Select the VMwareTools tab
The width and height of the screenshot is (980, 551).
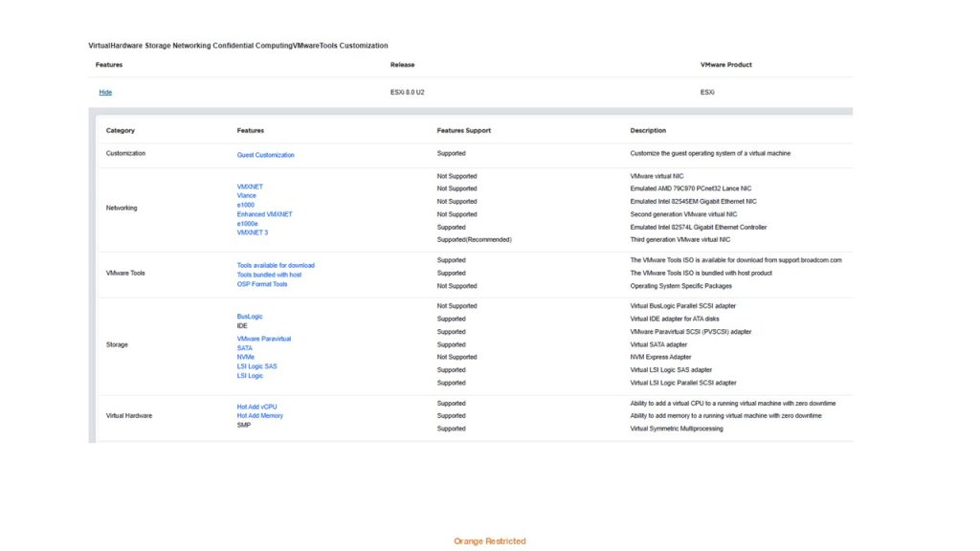[315, 46]
